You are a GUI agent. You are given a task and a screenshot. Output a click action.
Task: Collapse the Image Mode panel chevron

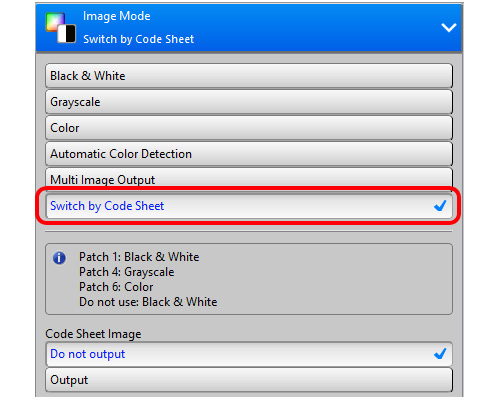pos(449,27)
